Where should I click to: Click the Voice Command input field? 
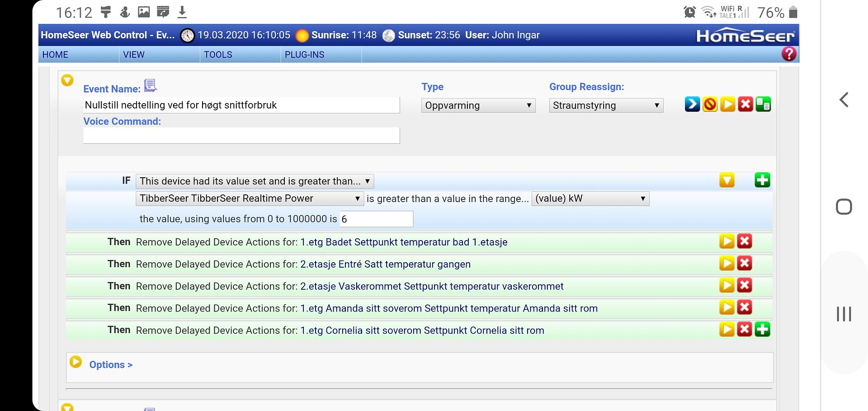point(241,135)
